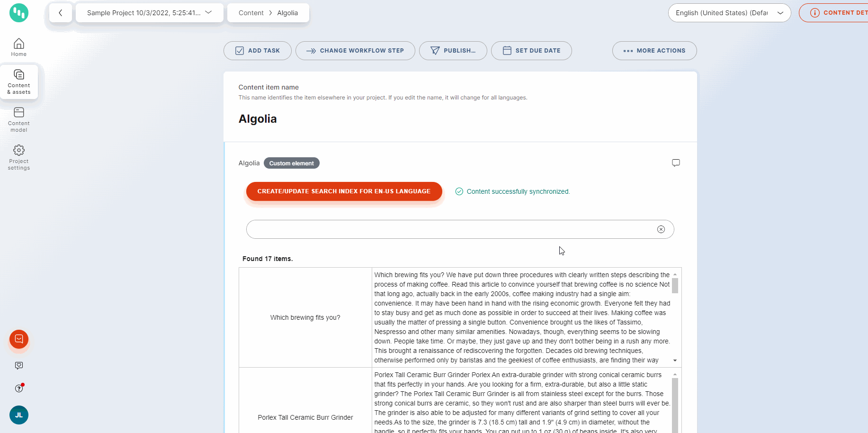The width and height of the screenshot is (868, 433).
Task: Open Content & assets section
Action: [19, 82]
